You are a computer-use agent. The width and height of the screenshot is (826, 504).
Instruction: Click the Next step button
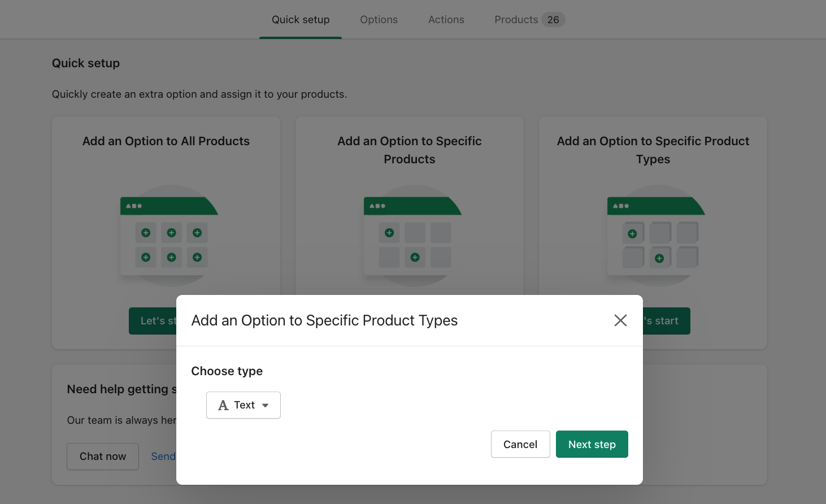coord(592,444)
